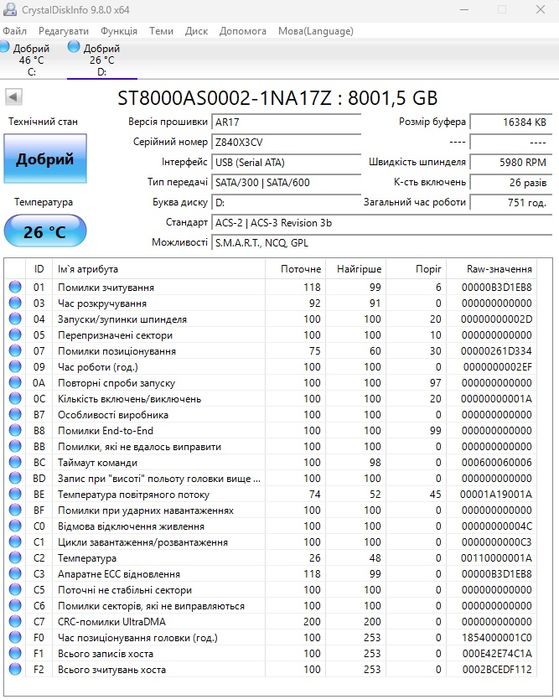This screenshot has height=700, width=559.
Task: Open the Редагувати menu
Action: [63, 31]
